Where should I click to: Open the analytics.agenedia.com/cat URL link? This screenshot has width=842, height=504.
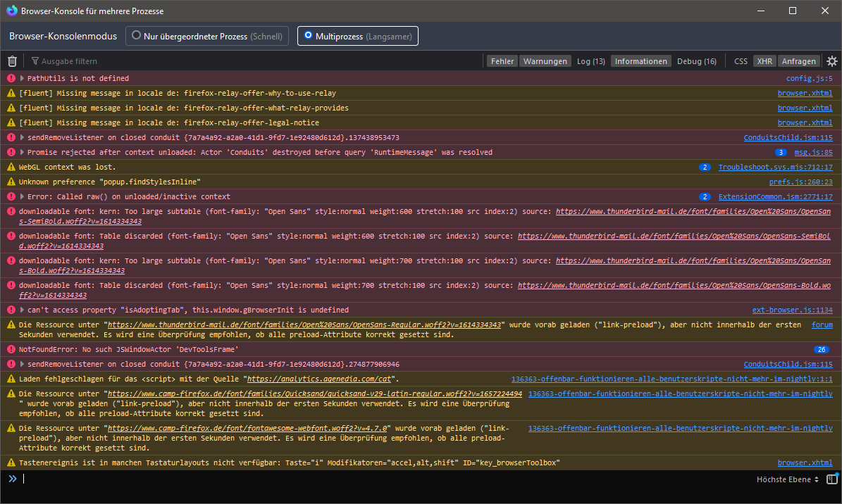(x=320, y=379)
